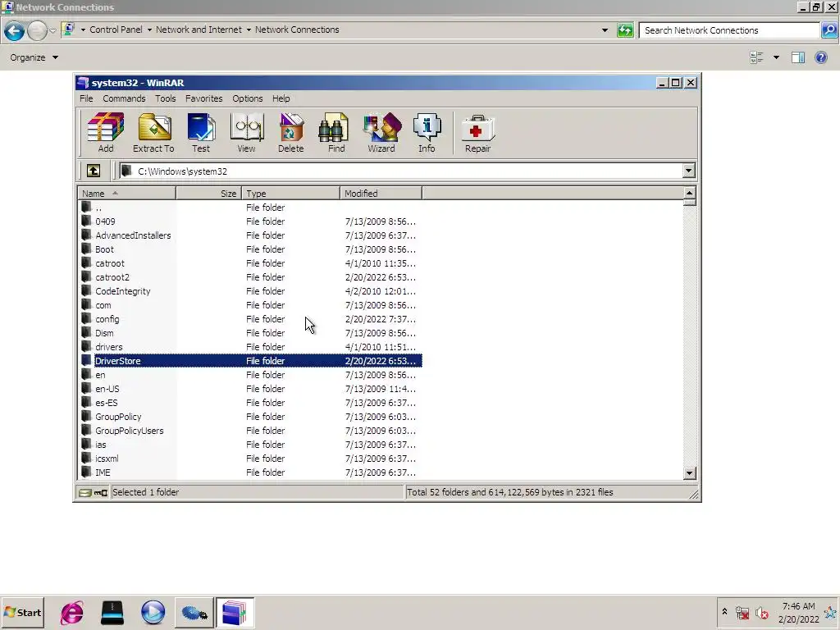Expand the WinRAR path dropdown
Viewport: 840px width, 630px height.
coord(689,171)
